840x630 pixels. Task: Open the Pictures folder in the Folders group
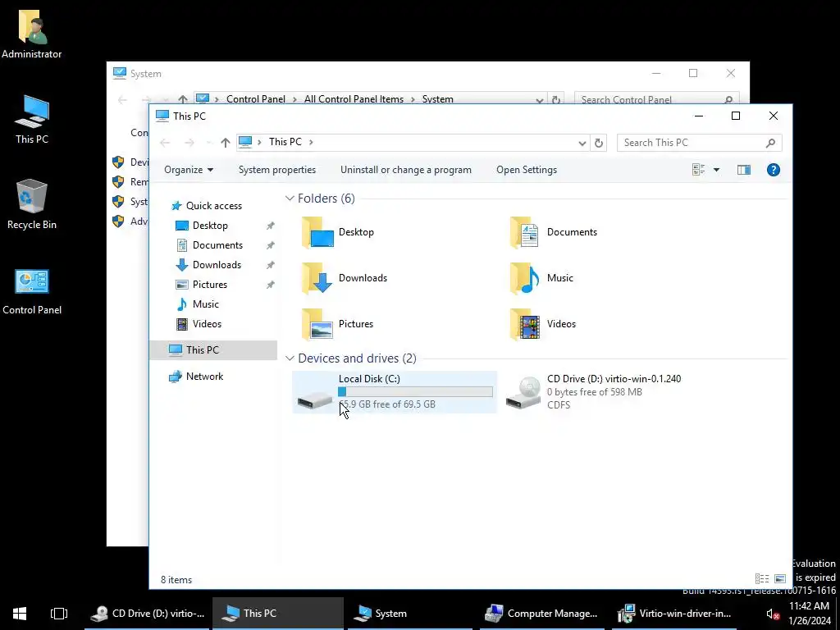(x=337, y=324)
